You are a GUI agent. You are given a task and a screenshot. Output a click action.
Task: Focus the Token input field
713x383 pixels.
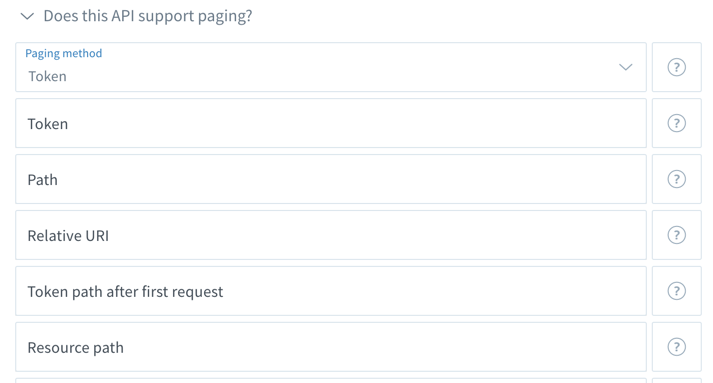pos(331,123)
